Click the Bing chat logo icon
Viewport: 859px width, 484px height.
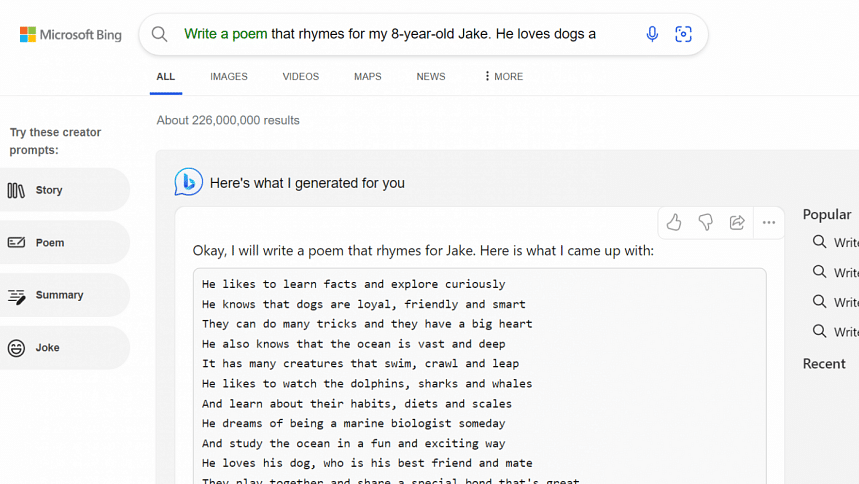[x=188, y=182]
